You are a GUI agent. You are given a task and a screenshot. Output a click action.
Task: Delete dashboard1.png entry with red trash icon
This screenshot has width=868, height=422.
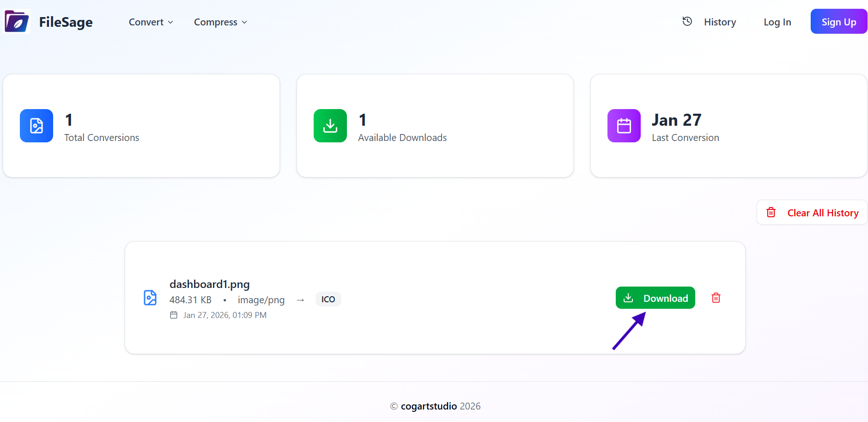click(x=716, y=298)
